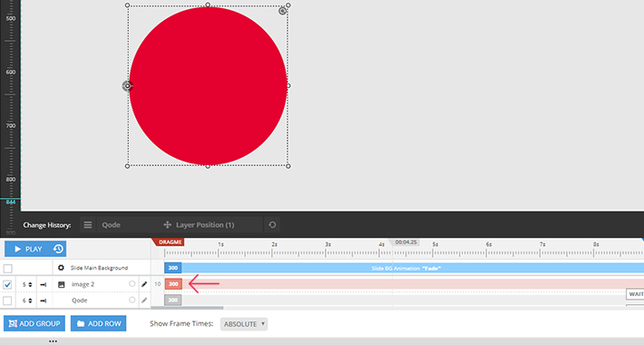644x345 pixels.
Task: Click the Change History label
Action: click(47, 225)
